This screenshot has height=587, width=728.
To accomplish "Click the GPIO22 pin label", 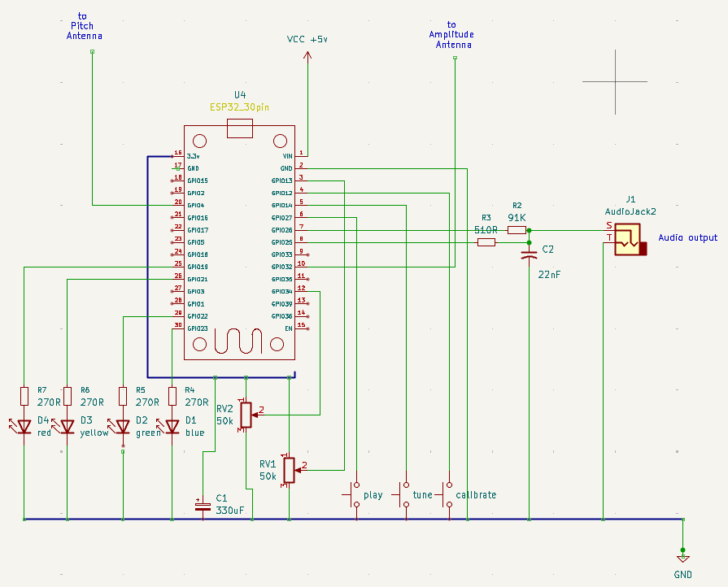I will coord(198,316).
